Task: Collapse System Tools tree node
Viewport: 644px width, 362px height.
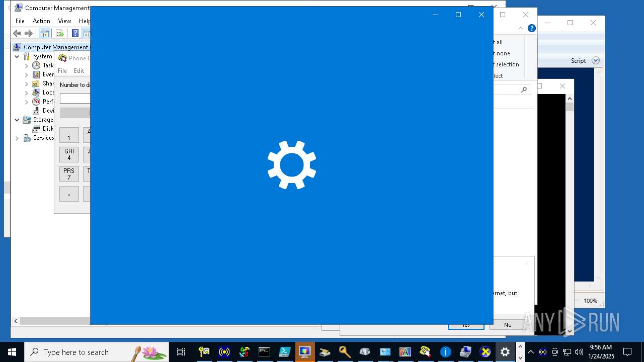Action: point(17,56)
